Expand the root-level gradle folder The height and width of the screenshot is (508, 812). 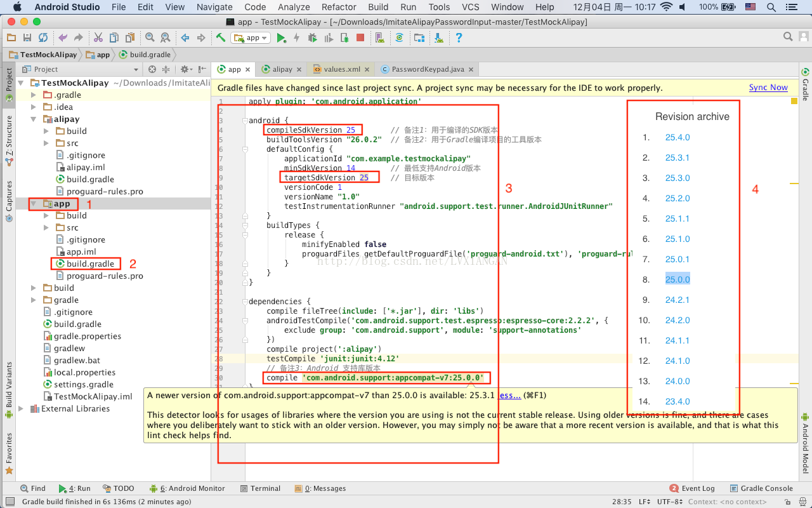[34, 300]
